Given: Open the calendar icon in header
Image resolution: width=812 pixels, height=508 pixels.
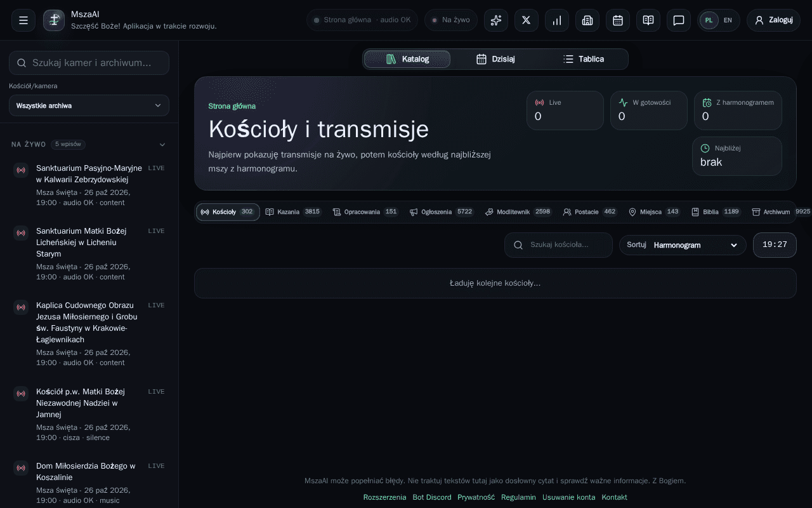Looking at the screenshot, I should (x=618, y=20).
